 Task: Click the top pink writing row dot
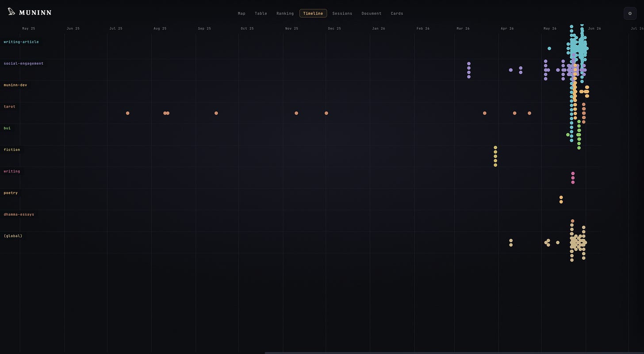573,173
